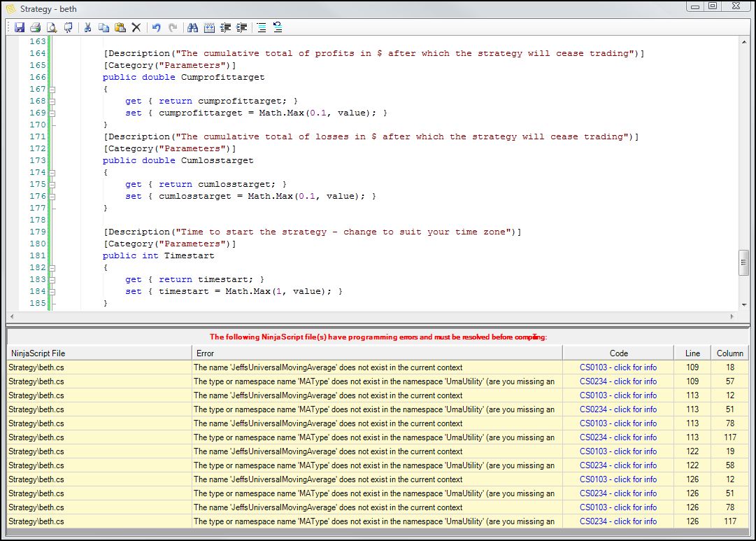The image size is (756, 541).
Task: Cut selected code with the scissors icon
Action: pyautogui.click(x=87, y=27)
